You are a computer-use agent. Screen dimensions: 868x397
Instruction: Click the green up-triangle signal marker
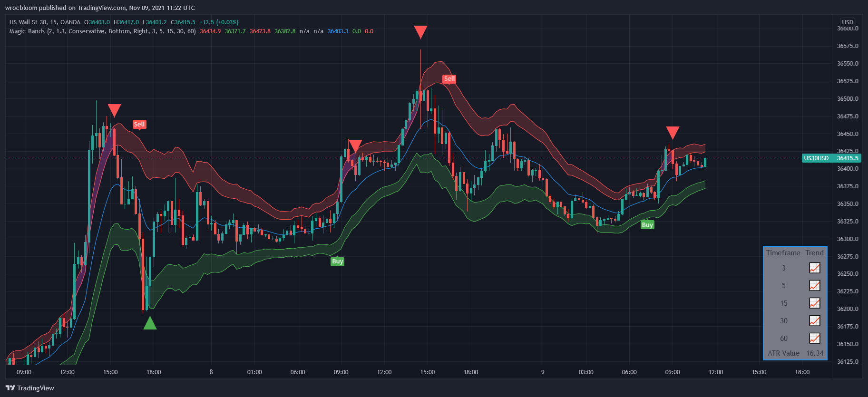[x=150, y=324]
